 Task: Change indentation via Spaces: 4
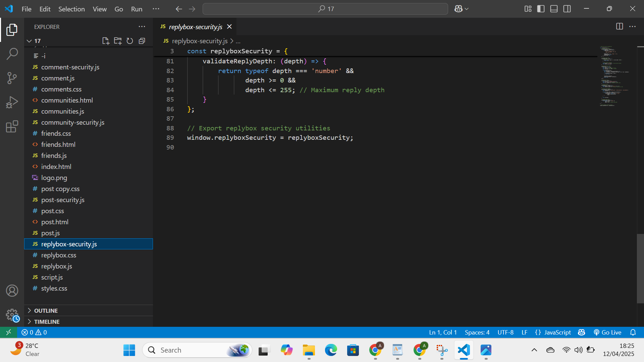point(477,332)
